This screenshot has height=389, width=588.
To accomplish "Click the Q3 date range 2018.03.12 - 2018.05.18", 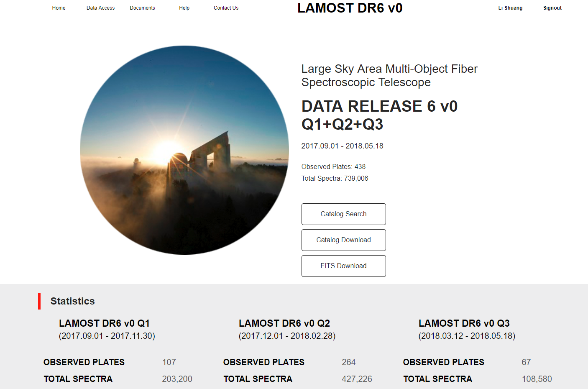I will pyautogui.click(x=467, y=336).
